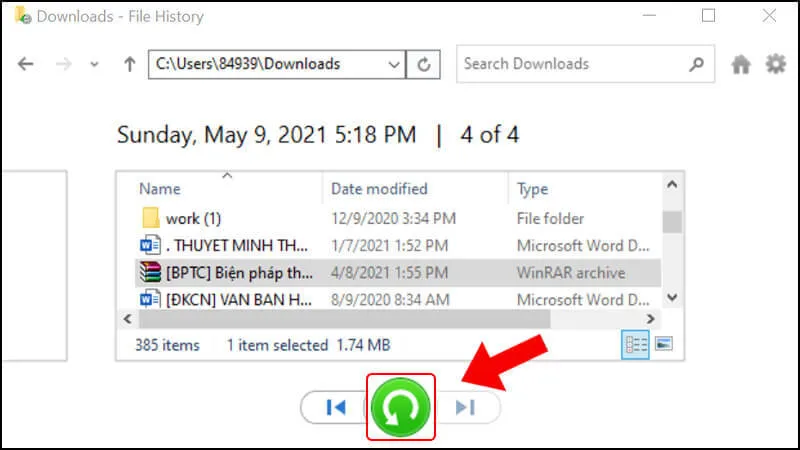Click the vertical scrollbar up arrow
The height and width of the screenshot is (450, 800).
click(672, 185)
